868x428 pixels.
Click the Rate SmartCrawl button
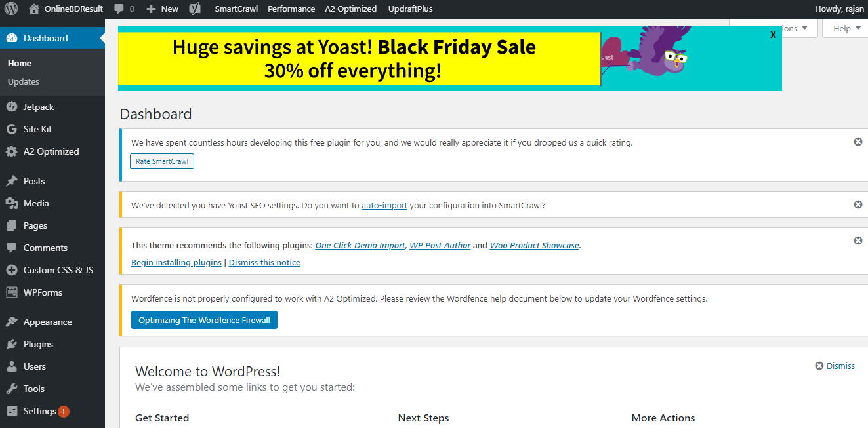click(x=162, y=161)
